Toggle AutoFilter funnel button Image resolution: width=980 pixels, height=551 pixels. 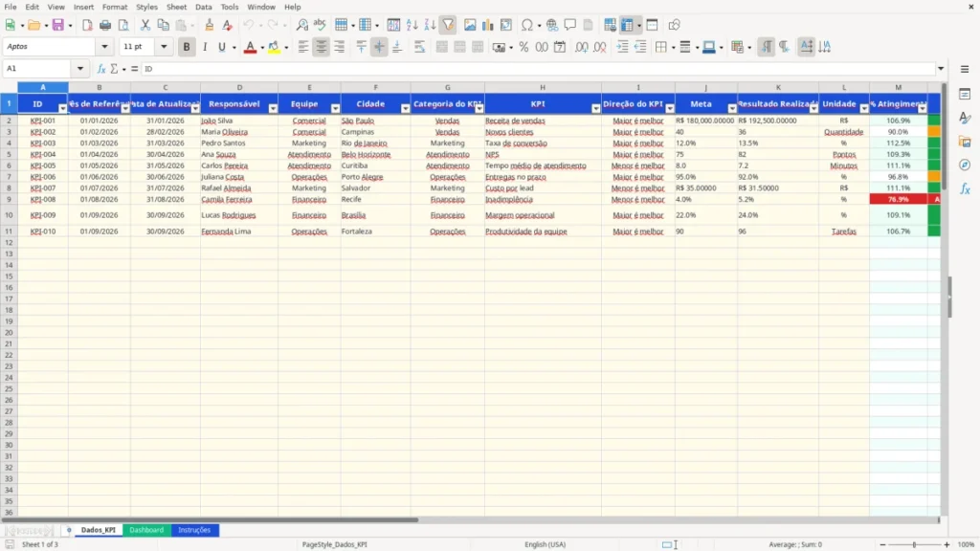448,25
